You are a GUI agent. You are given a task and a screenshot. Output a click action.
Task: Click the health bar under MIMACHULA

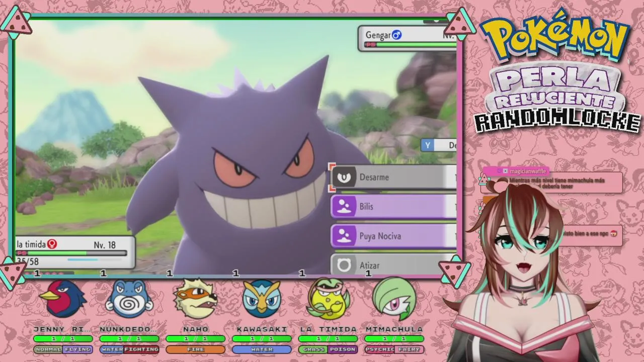394,339
